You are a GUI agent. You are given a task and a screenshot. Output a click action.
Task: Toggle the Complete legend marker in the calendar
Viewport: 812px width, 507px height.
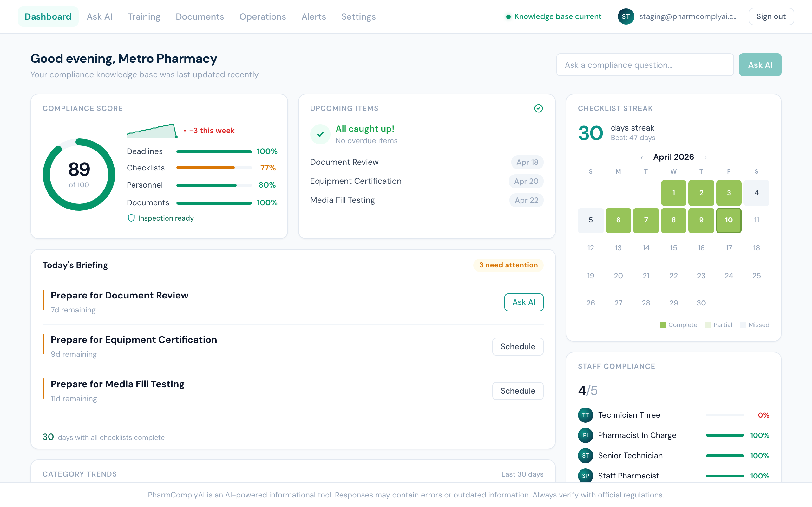663,324
